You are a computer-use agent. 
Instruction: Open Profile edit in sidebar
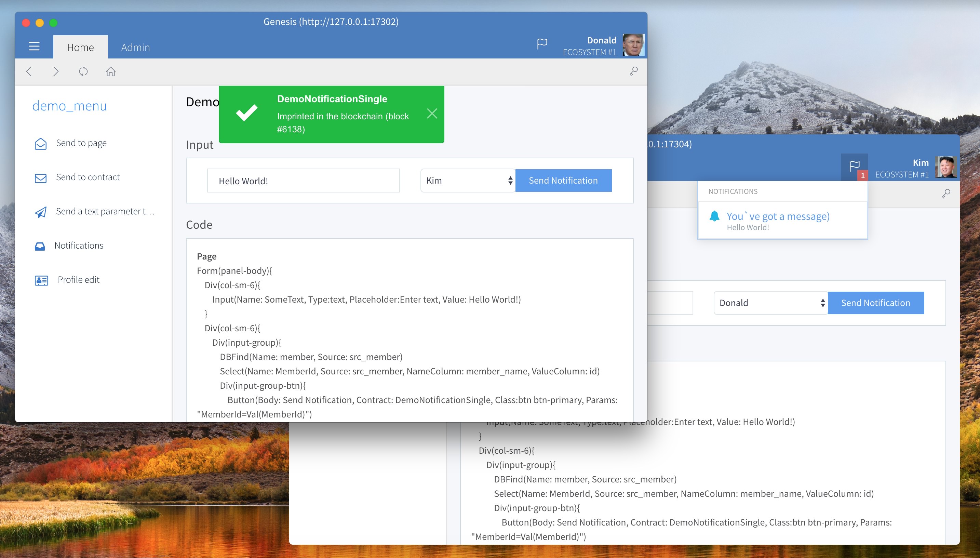click(79, 280)
